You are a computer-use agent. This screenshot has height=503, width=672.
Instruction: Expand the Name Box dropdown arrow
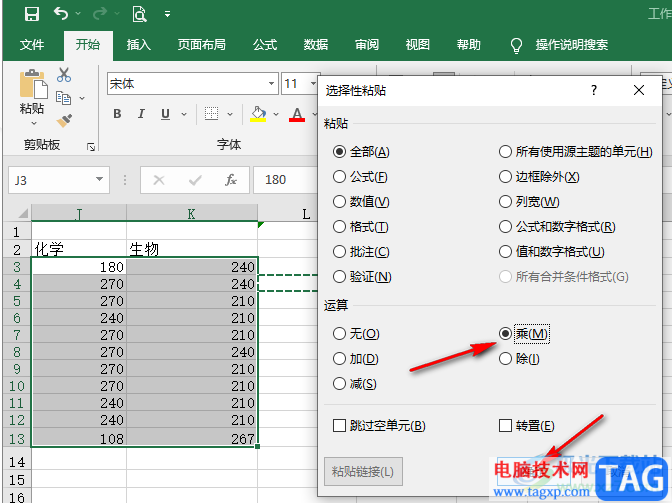point(99,180)
